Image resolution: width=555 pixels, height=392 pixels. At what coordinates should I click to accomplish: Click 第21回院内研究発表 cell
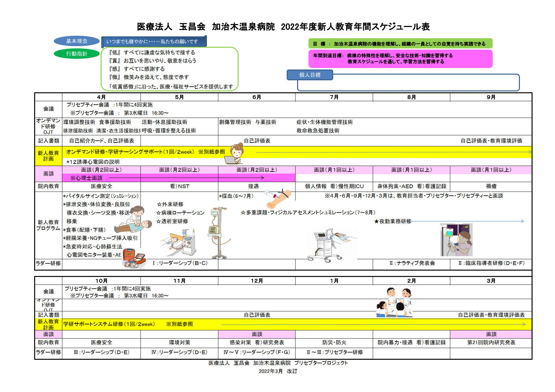pyautogui.click(x=491, y=342)
